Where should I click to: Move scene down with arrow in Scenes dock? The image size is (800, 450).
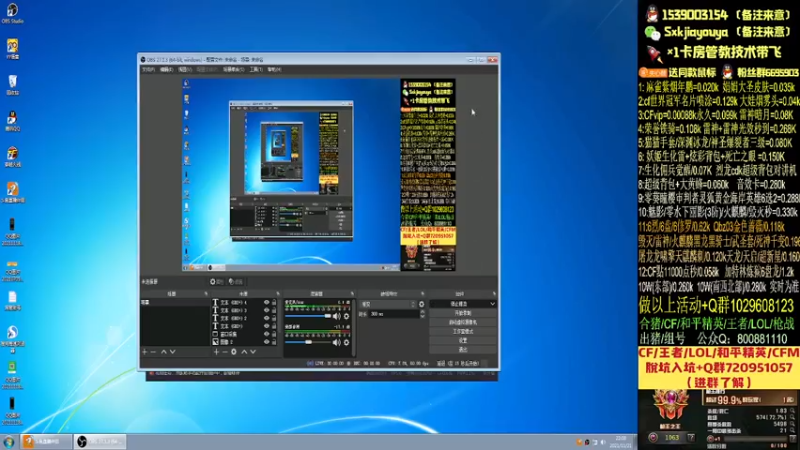tap(173, 352)
